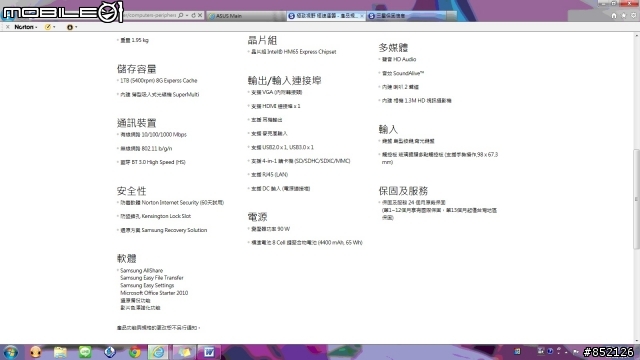This screenshot has height=360, width=640.
Task: Click the 802.11 b/g/n line
Action: click(x=146, y=149)
